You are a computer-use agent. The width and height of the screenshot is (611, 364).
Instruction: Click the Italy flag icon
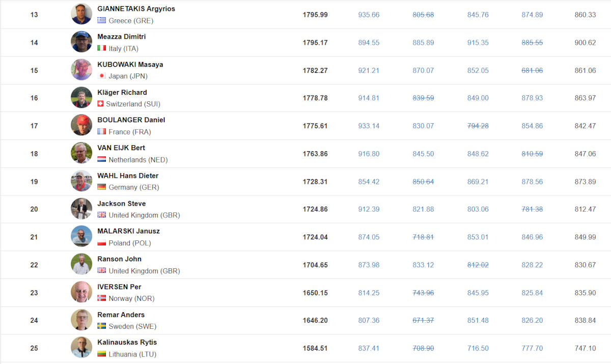tap(102, 48)
